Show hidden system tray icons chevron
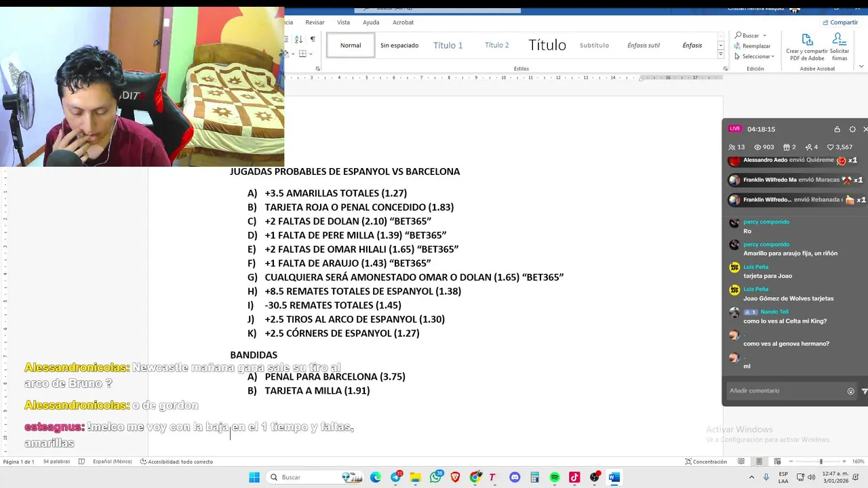868x488 pixels. [x=751, y=477]
